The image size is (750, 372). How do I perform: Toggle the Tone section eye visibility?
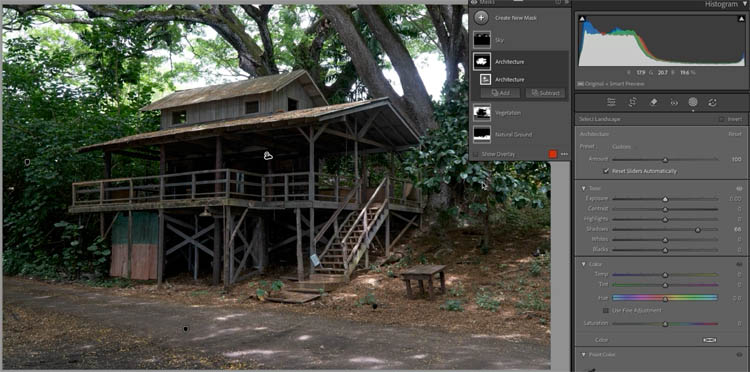tap(739, 188)
